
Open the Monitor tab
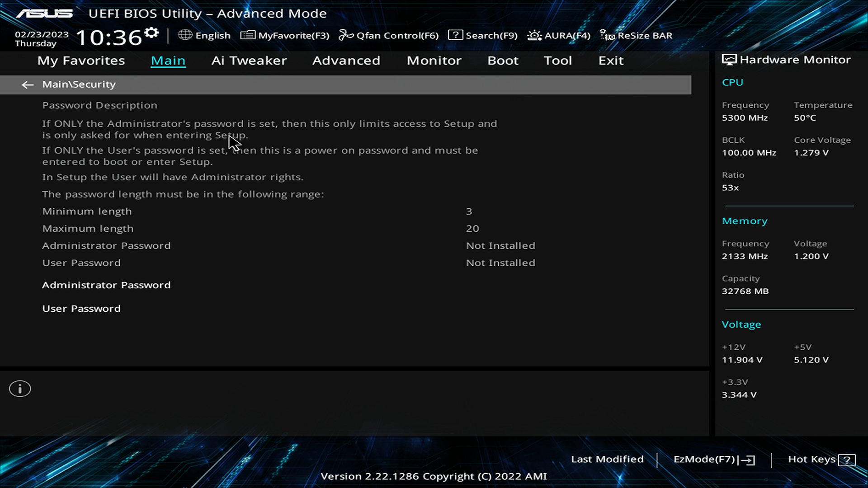coord(434,61)
